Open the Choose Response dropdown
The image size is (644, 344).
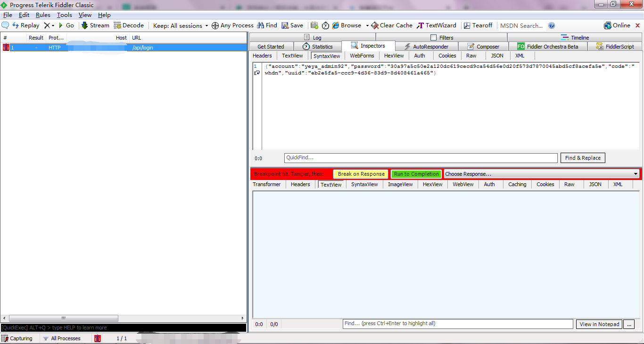[541, 174]
